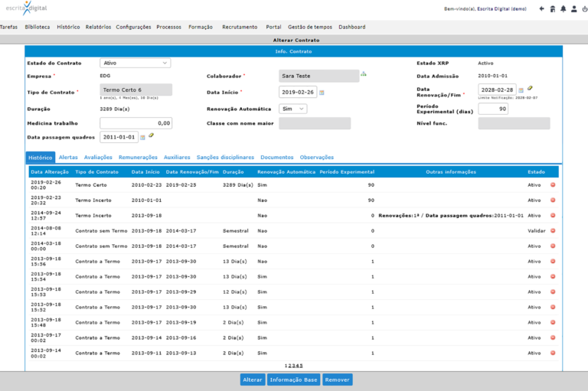
Task: Click the back arrow icon in header
Action: click(x=542, y=9)
